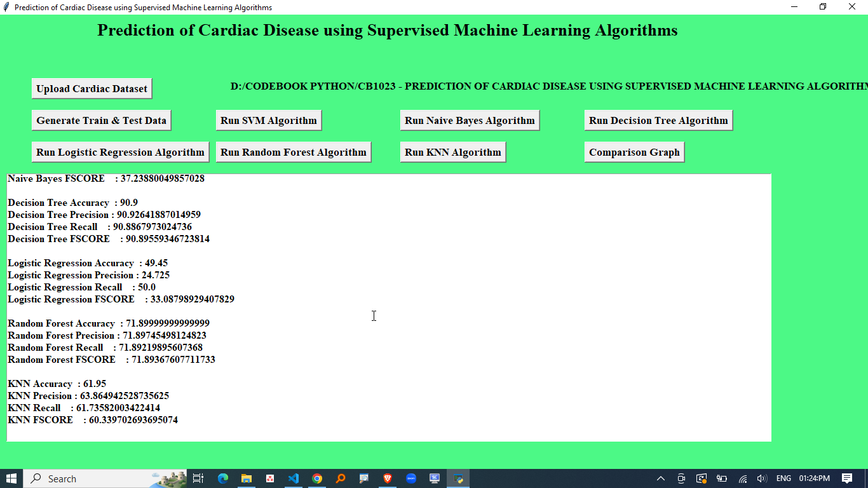Click the main heading title text

tap(388, 30)
